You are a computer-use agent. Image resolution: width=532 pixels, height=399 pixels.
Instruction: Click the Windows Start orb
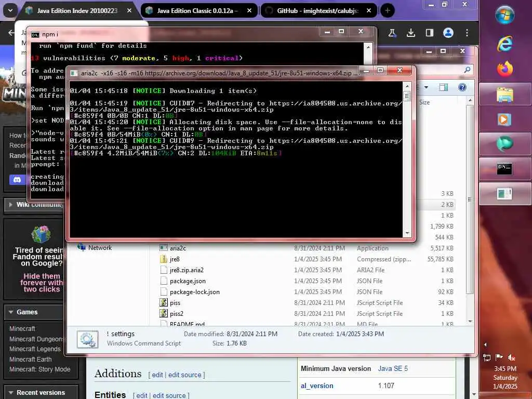(x=505, y=15)
